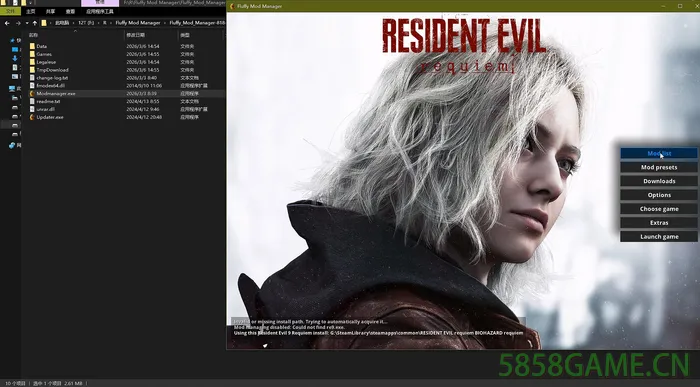Open the Downloads section
This screenshot has width=700, height=387.
tap(659, 181)
